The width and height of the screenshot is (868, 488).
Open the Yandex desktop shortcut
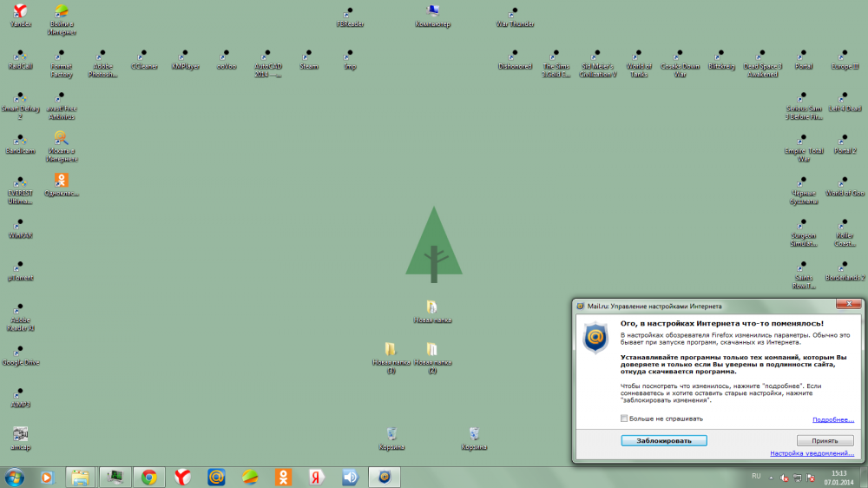pos(21,16)
